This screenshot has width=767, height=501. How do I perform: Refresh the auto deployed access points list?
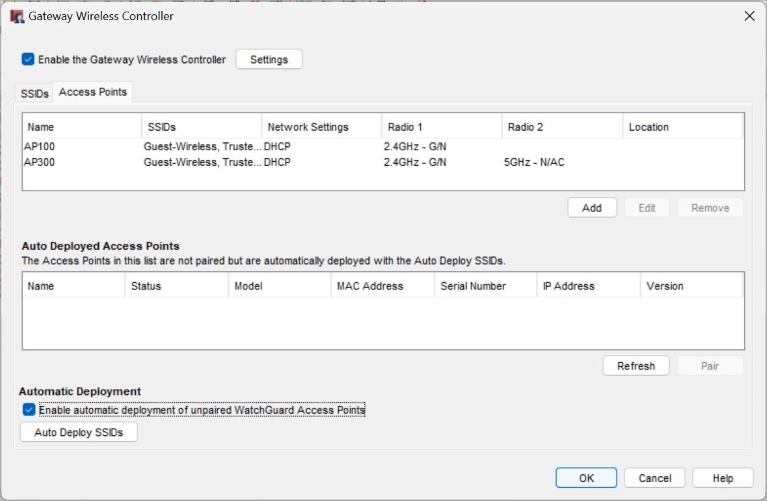(636, 366)
